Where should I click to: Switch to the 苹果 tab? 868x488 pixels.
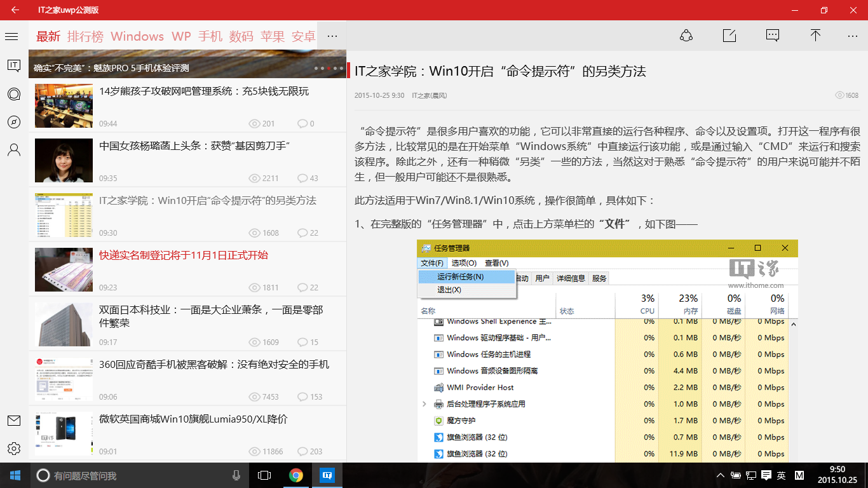[273, 36]
